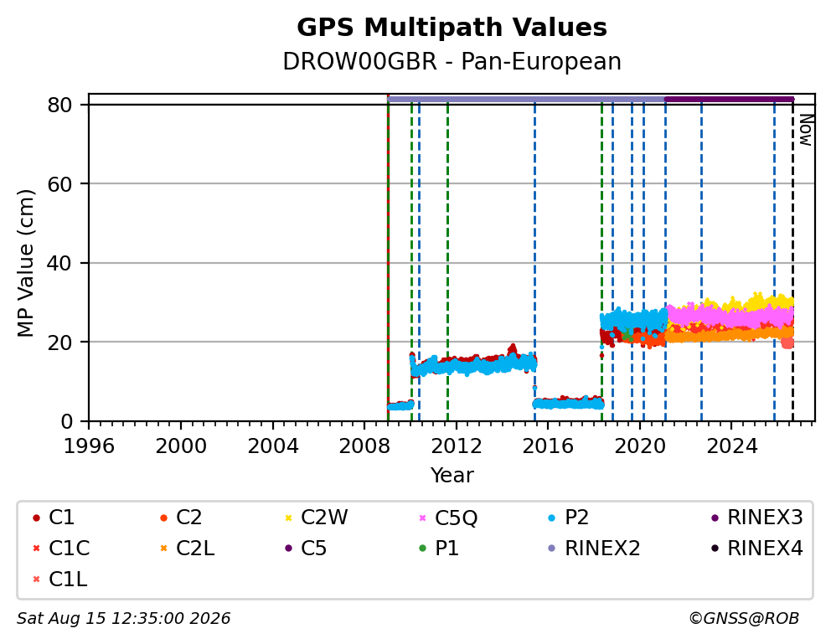Image resolution: width=831 pixels, height=644 pixels.
Task: Select the C2W yellow legend marker
Action: (289, 518)
